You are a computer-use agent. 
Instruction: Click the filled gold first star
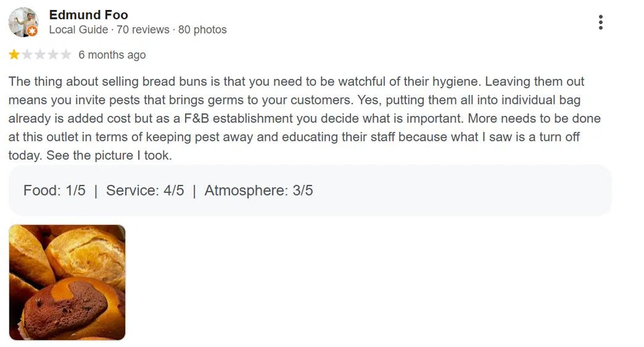(x=14, y=54)
